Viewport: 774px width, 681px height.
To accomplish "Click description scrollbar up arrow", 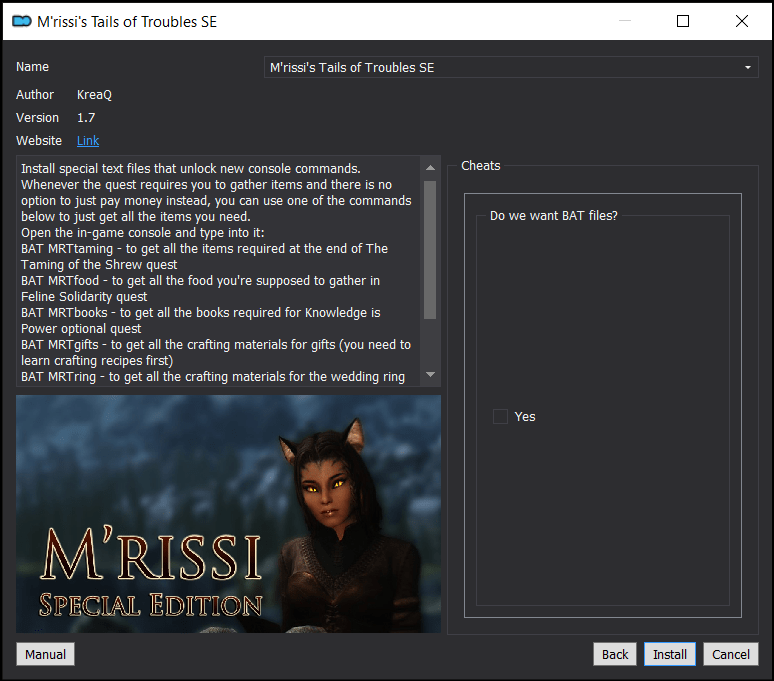I will point(430,168).
